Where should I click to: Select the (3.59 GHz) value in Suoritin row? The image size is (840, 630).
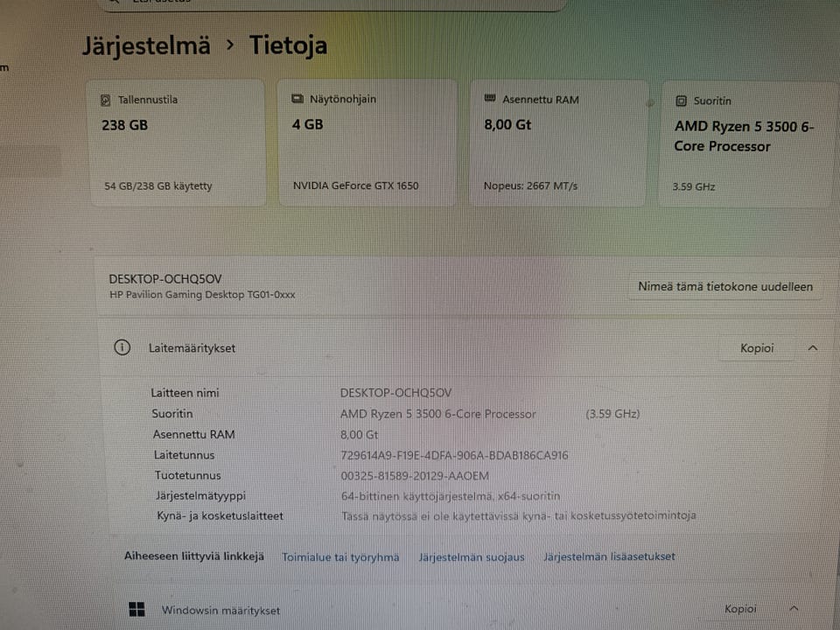tap(612, 414)
